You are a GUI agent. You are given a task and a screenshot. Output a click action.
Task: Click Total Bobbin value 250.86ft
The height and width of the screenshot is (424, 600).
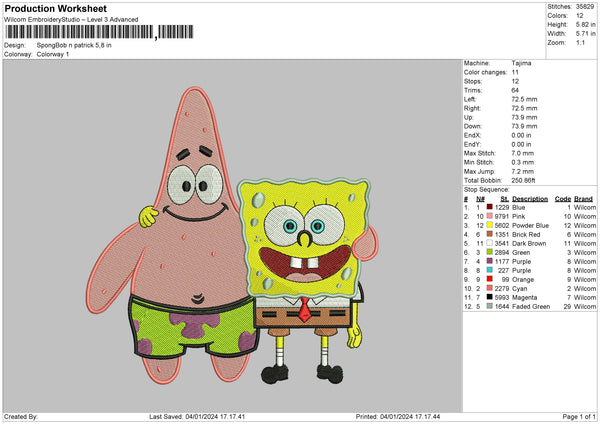523,180
